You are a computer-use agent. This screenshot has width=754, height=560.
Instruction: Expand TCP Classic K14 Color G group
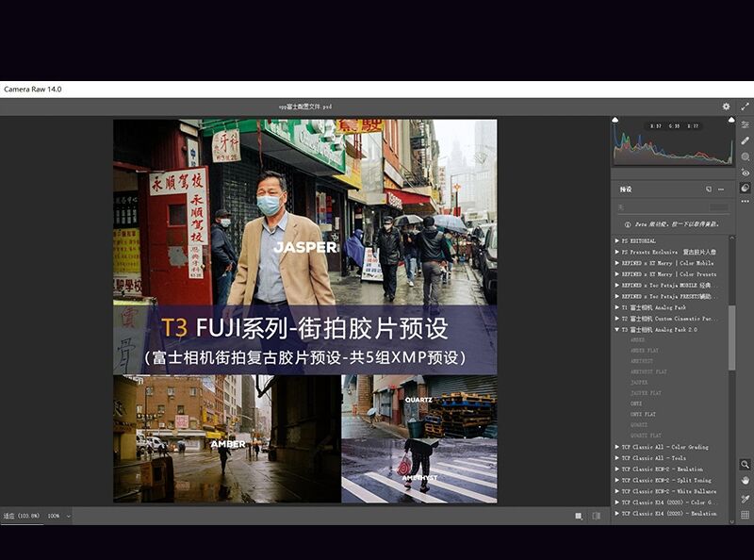[x=617, y=502]
